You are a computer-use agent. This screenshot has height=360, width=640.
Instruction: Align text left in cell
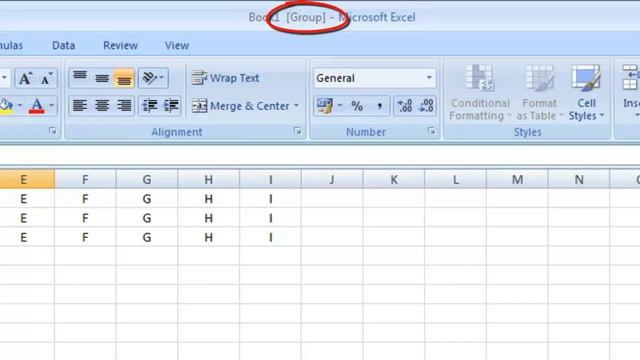click(x=80, y=106)
